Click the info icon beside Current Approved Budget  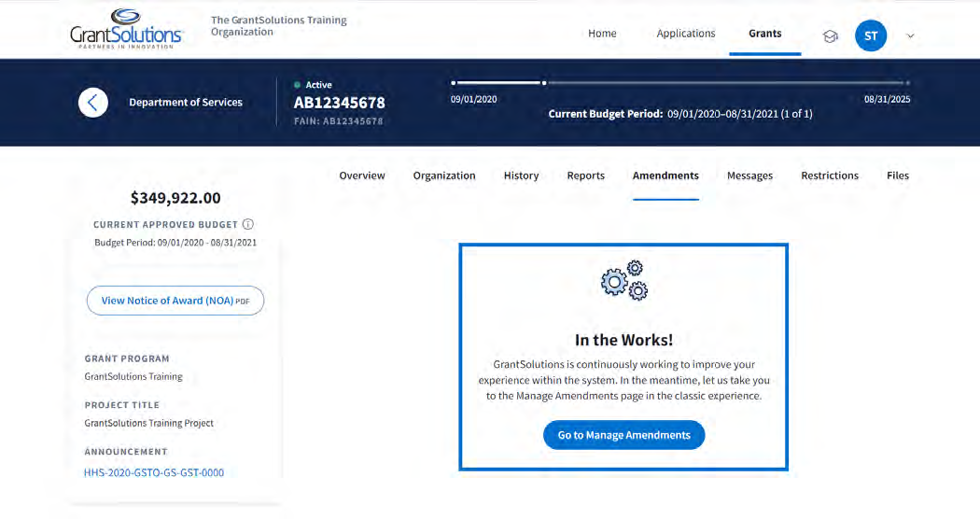[248, 224]
